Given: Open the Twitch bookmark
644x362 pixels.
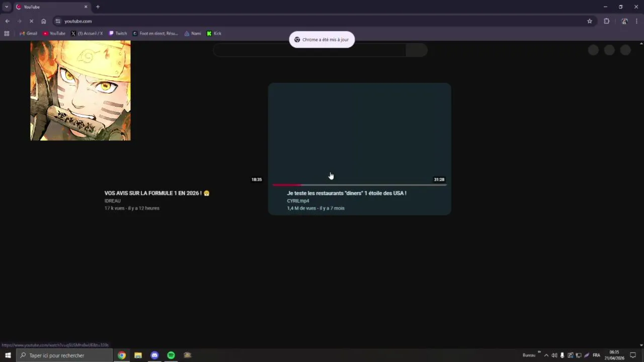Looking at the screenshot, I should pos(118,33).
